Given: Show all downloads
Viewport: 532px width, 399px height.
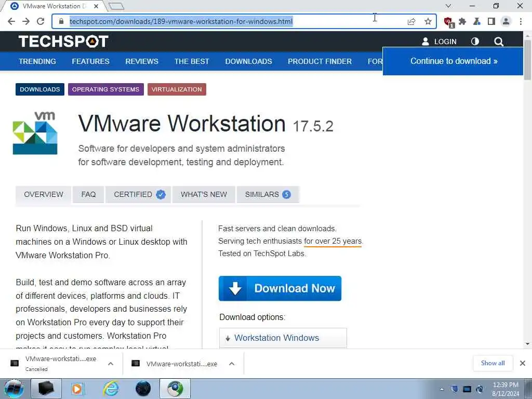Looking at the screenshot, I should click(493, 363).
